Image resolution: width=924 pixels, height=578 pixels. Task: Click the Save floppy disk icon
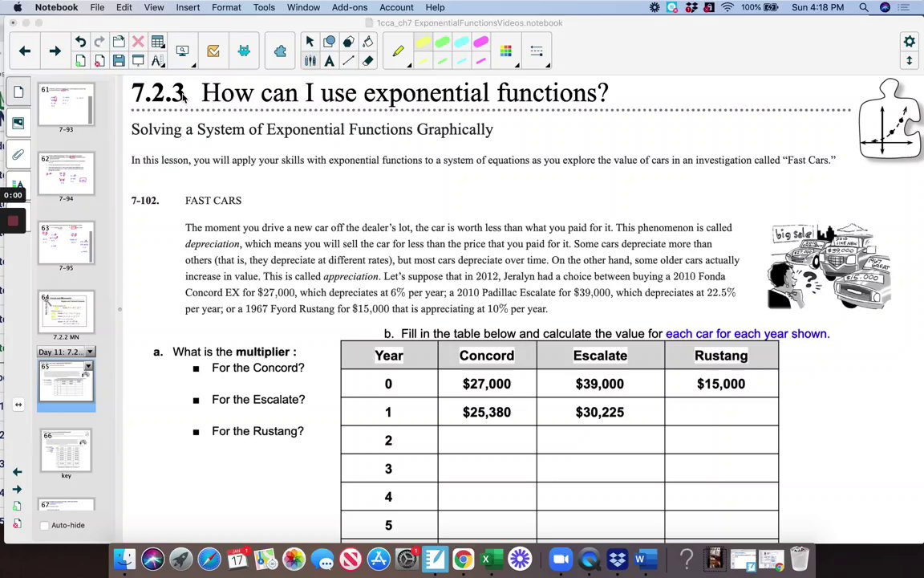119,60
